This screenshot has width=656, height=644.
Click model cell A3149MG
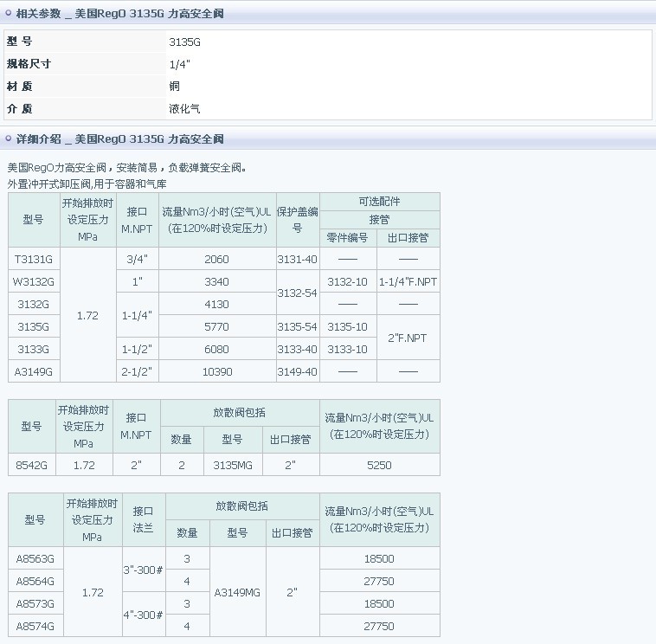237,593
